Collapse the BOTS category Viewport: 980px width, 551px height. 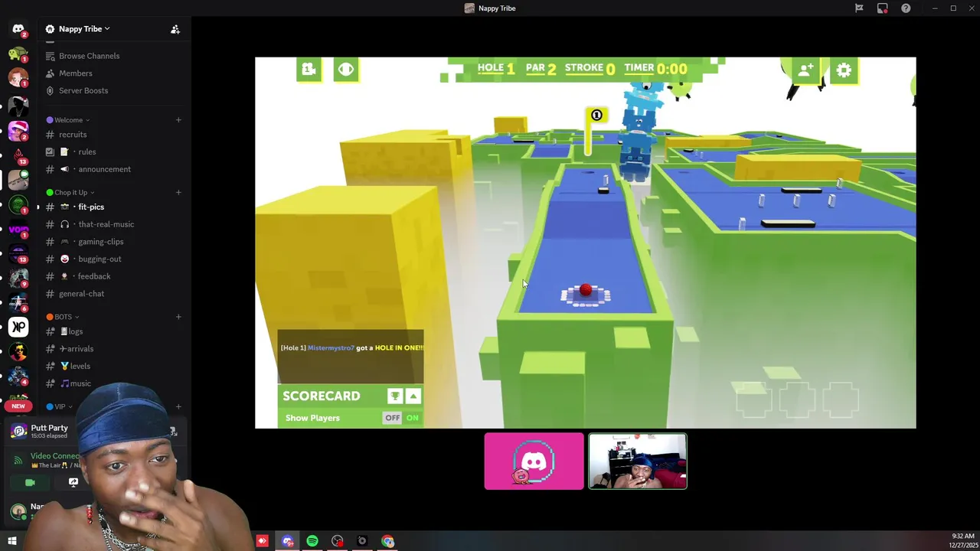click(63, 317)
